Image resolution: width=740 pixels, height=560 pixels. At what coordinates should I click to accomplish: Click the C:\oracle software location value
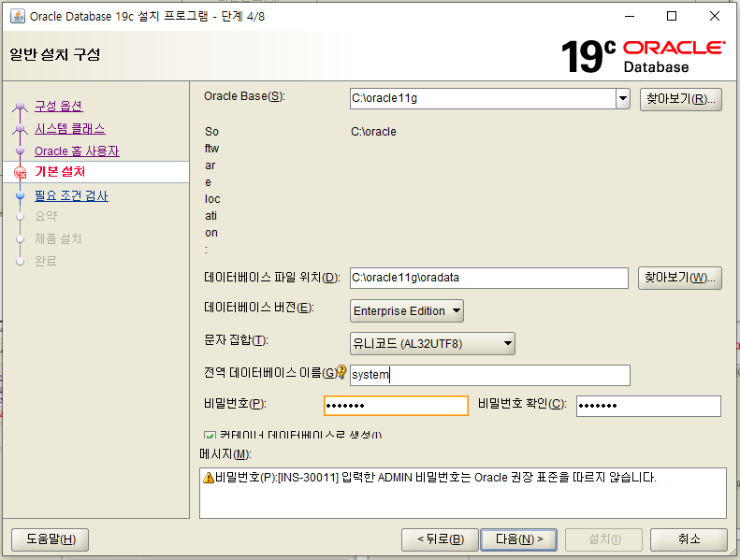pos(373,132)
